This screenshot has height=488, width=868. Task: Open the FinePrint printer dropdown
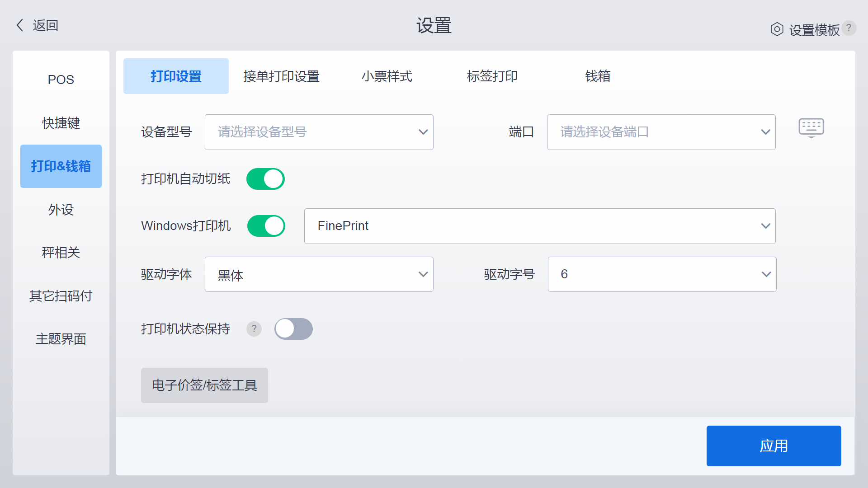[x=540, y=226]
